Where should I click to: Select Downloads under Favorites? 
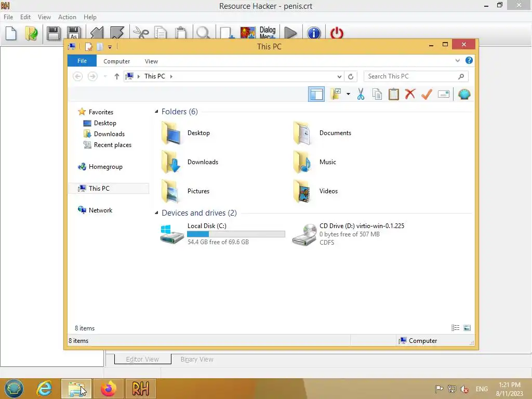pyautogui.click(x=109, y=134)
